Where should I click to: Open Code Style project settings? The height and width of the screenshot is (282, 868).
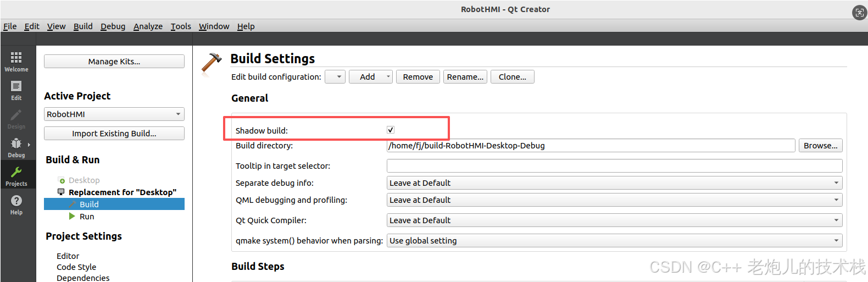(76, 267)
